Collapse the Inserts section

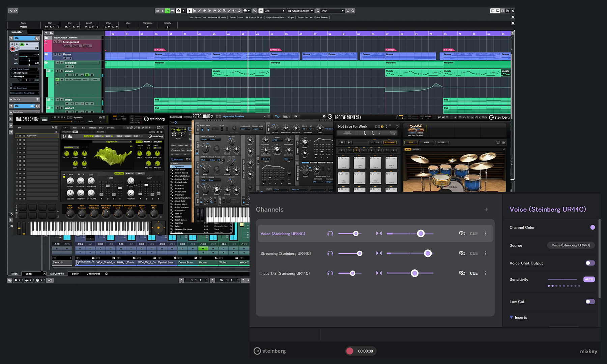(511, 317)
